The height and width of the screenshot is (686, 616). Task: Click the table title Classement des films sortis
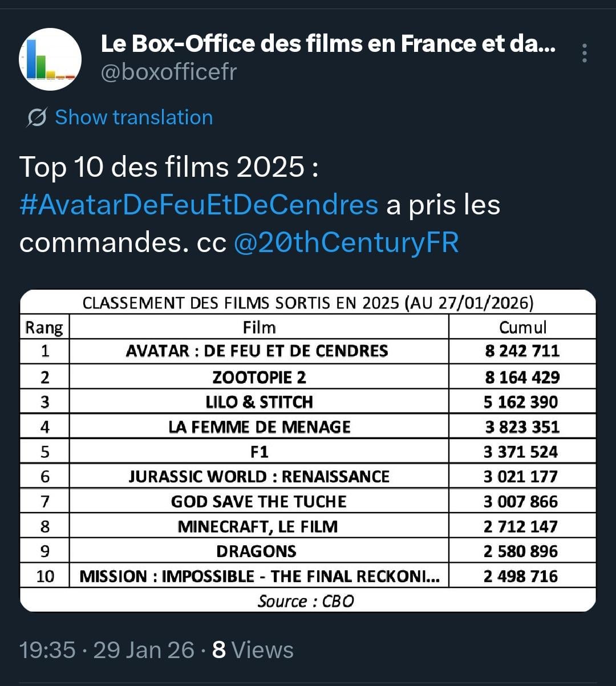coord(308,303)
